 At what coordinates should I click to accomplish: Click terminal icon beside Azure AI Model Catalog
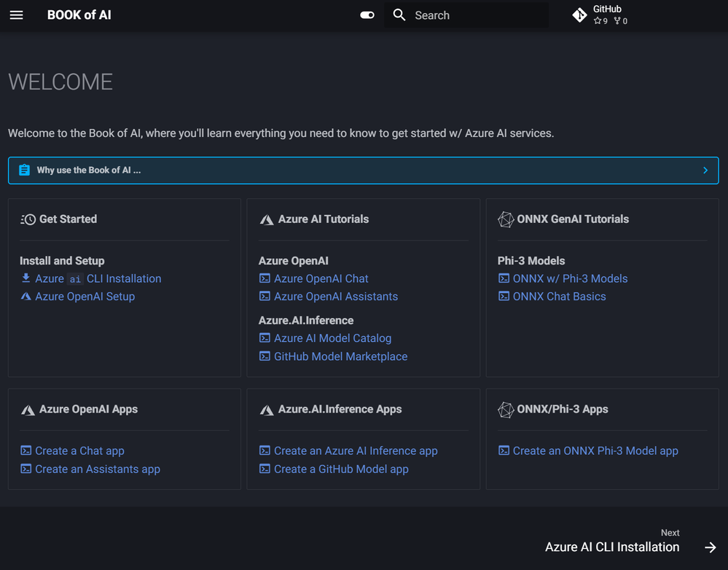click(265, 338)
